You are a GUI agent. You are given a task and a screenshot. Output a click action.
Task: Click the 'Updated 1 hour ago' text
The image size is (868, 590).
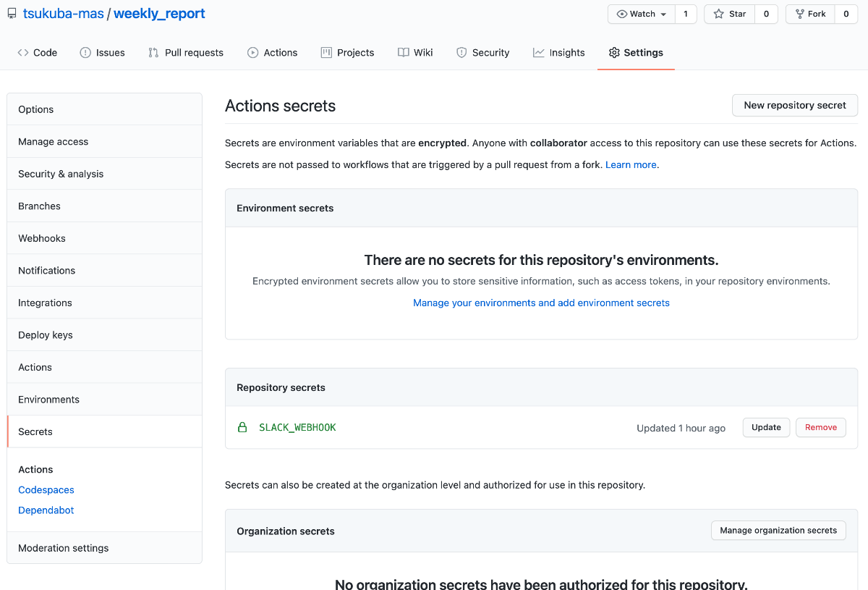681,429
